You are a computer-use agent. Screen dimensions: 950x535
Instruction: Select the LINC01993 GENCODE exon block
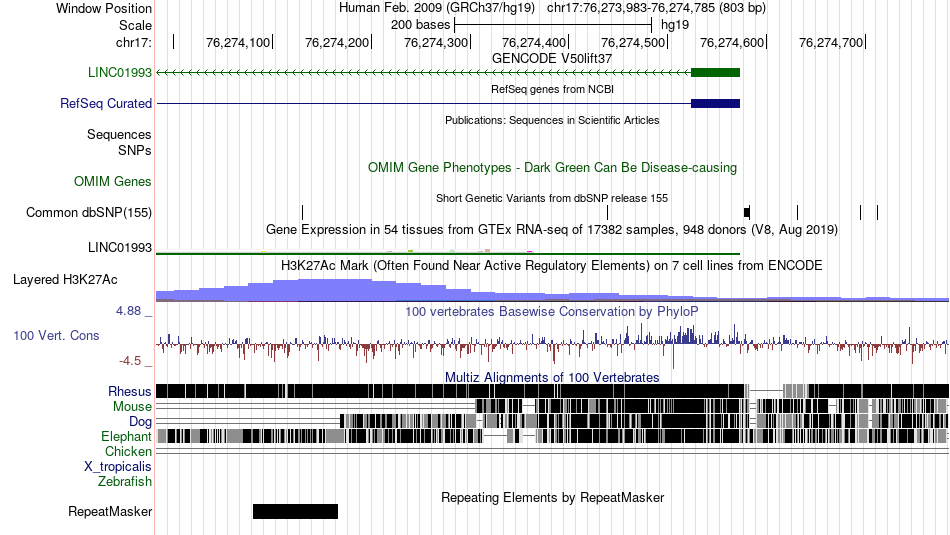[x=716, y=73]
